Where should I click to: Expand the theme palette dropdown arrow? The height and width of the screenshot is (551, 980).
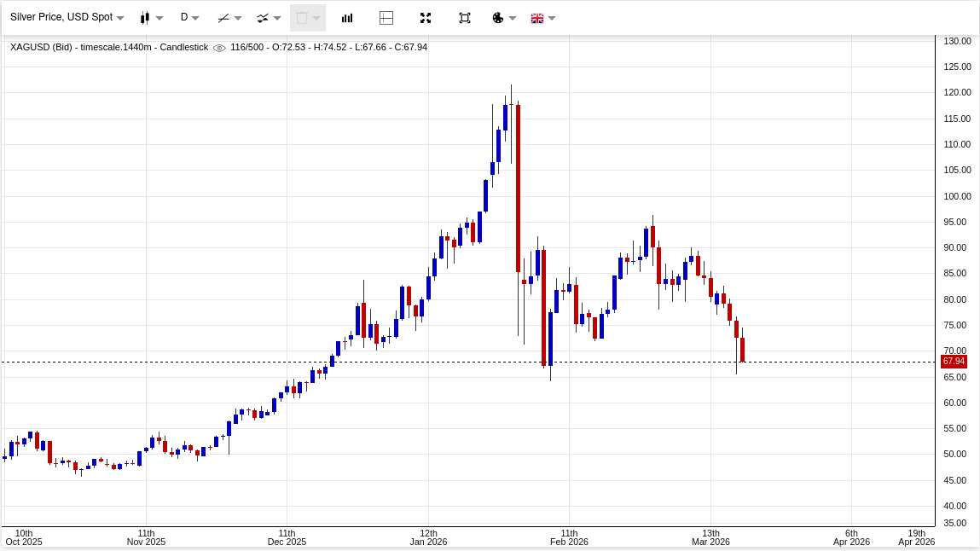[513, 18]
